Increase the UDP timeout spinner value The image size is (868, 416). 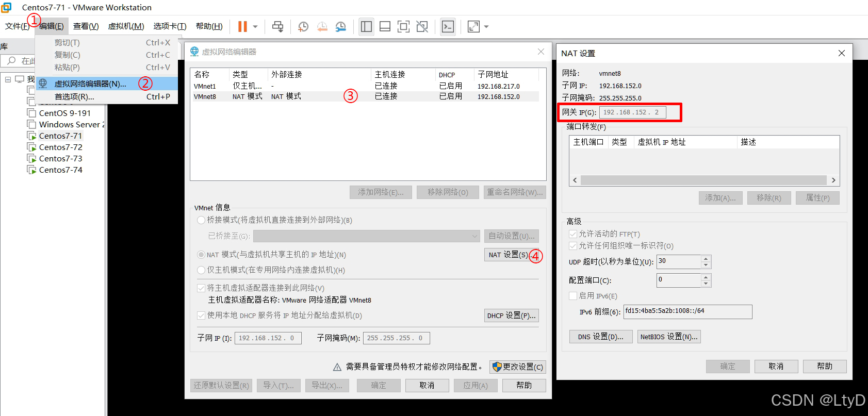(x=706, y=259)
